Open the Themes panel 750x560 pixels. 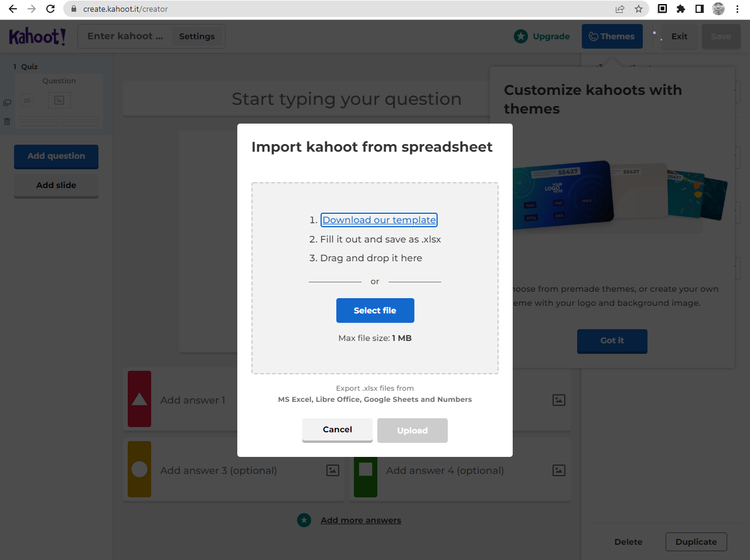coord(612,36)
